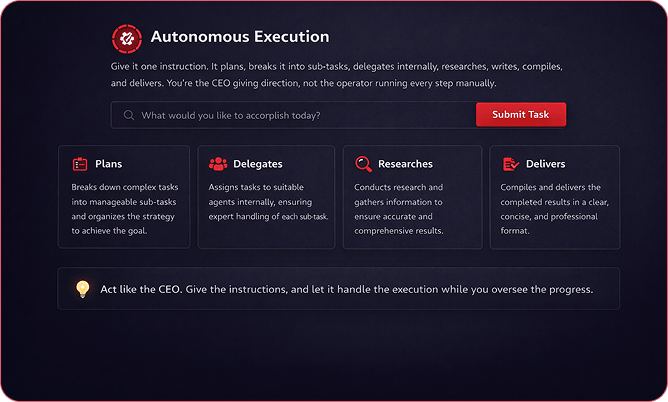The height and width of the screenshot is (402, 668).
Task: Click the "Act like the CEO" tip text
Action: click(347, 290)
